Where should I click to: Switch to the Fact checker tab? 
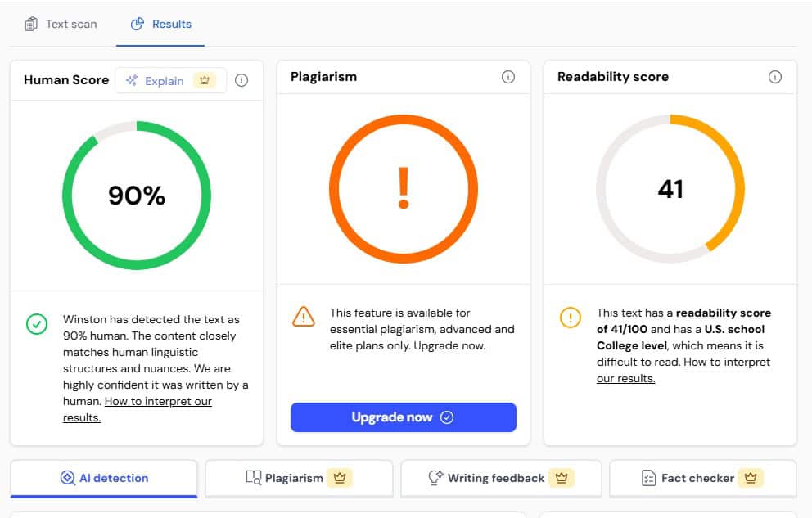pyautogui.click(x=702, y=478)
